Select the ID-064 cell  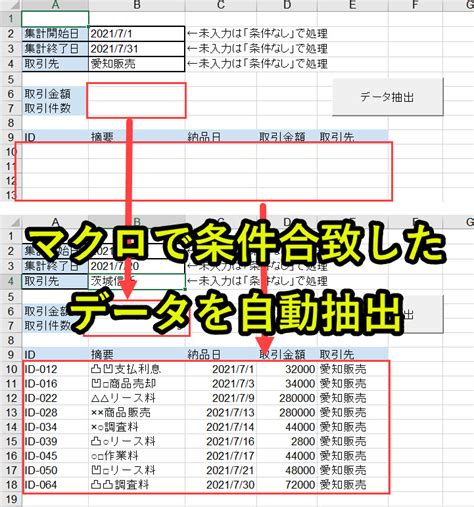[55, 485]
